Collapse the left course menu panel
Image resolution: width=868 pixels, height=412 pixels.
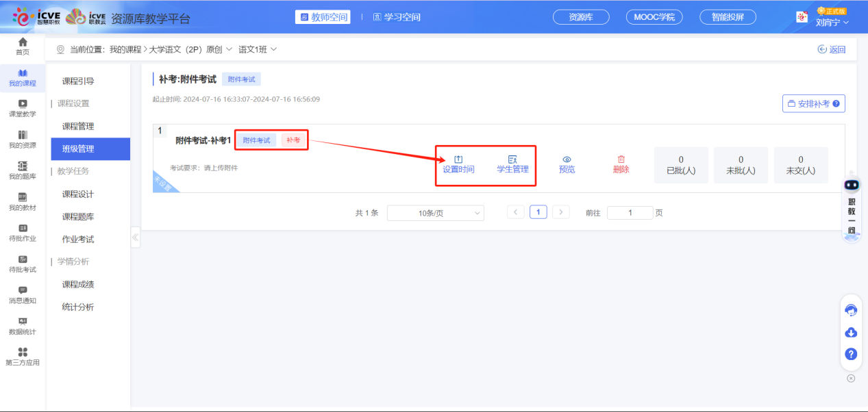coord(135,237)
